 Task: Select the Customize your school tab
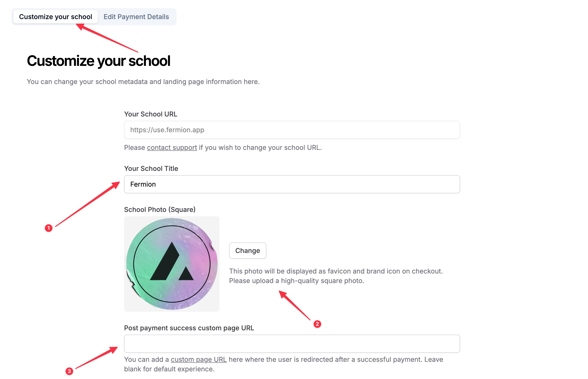[56, 17]
